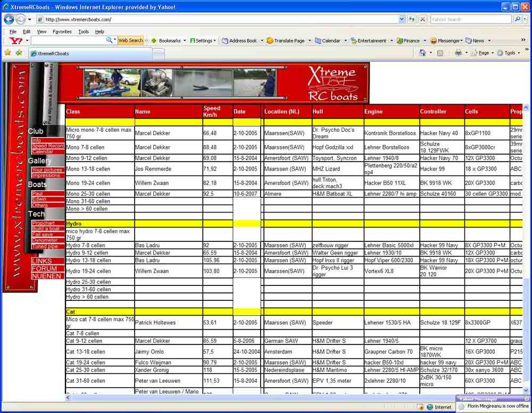Open the Your pictures gallery link
The width and height of the screenshot is (532, 413).
(x=47, y=170)
